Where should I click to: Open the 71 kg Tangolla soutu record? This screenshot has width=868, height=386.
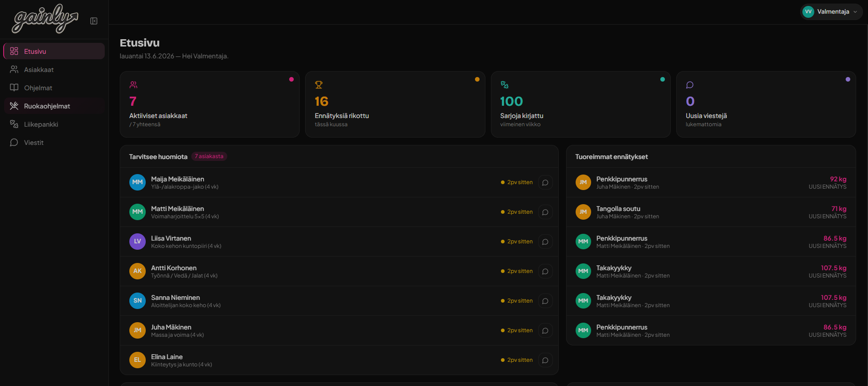pos(711,212)
